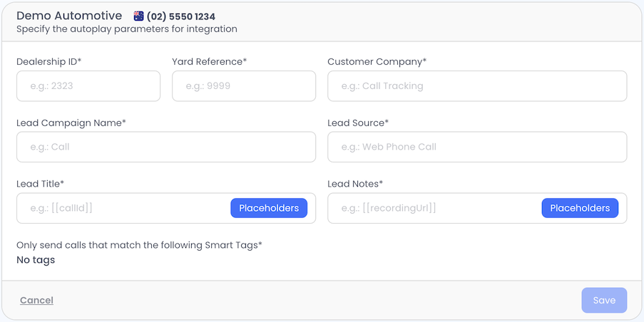
Task: Click the Dealership ID label
Action: point(49,61)
